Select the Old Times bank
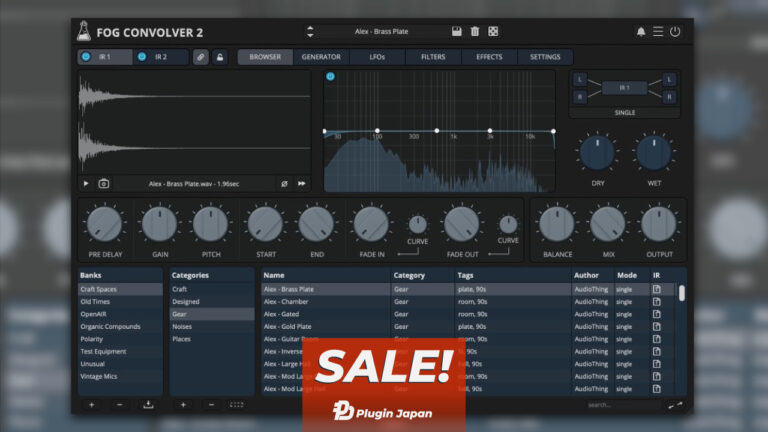 click(96, 302)
